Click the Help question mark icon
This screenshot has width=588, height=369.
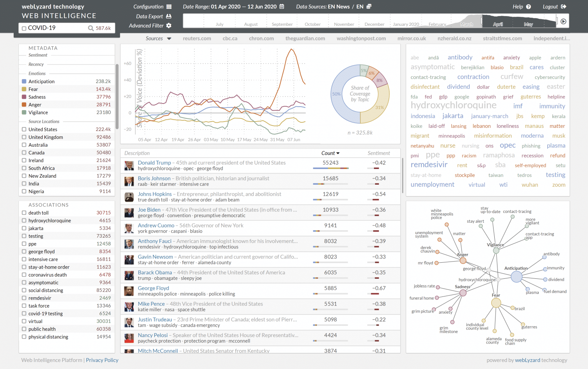click(528, 7)
